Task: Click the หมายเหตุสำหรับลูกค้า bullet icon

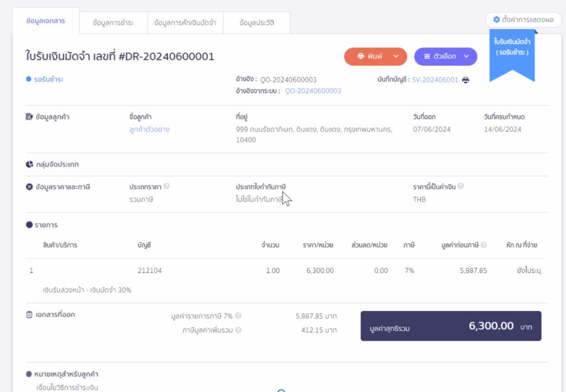Action: tap(29, 374)
